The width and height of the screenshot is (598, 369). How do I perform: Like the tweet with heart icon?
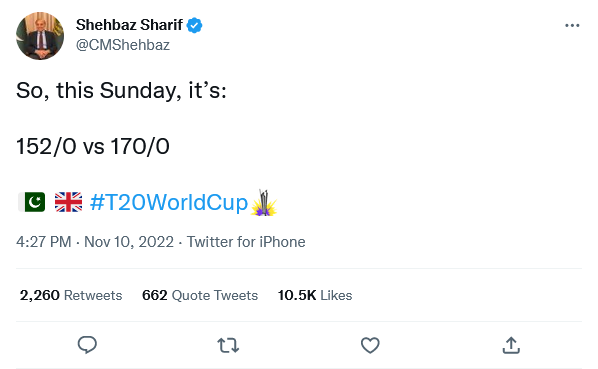click(x=370, y=345)
